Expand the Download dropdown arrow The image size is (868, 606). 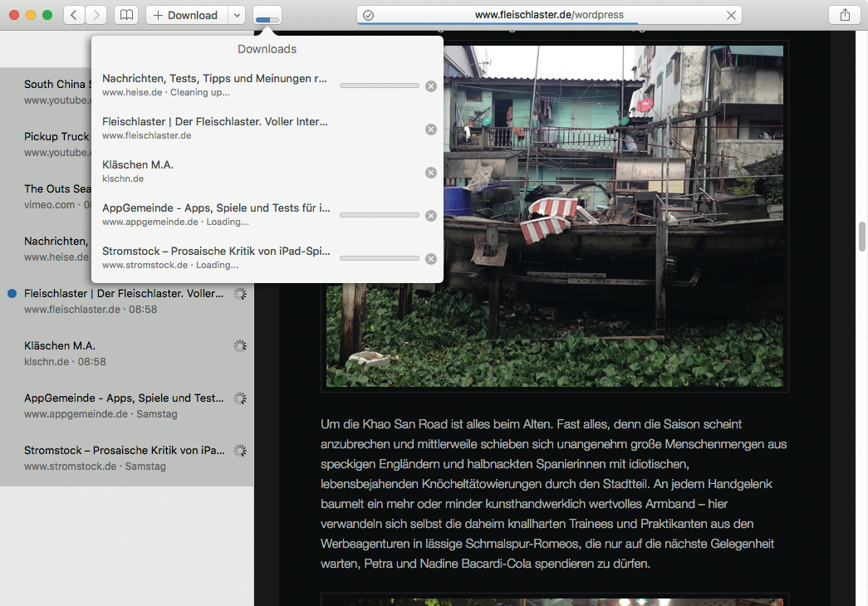(x=237, y=15)
